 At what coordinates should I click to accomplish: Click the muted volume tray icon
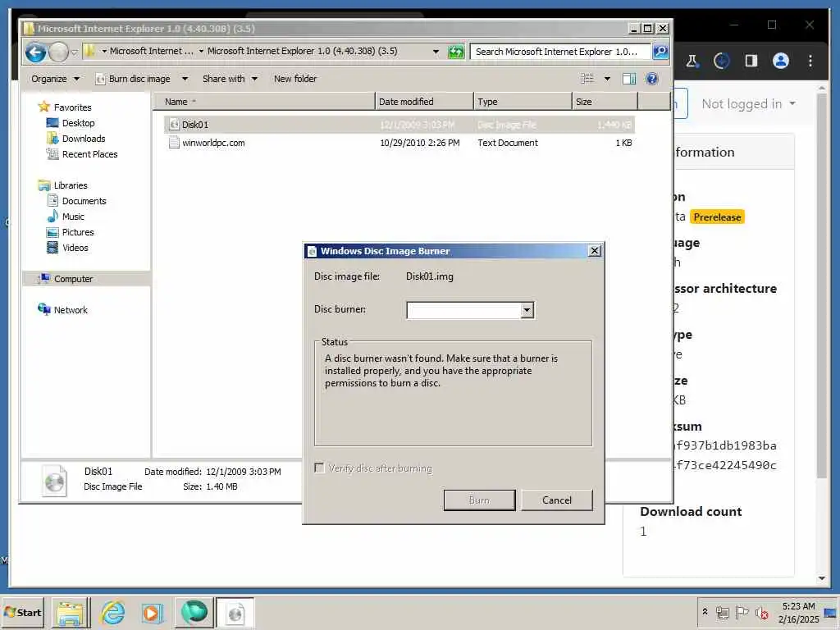761,612
